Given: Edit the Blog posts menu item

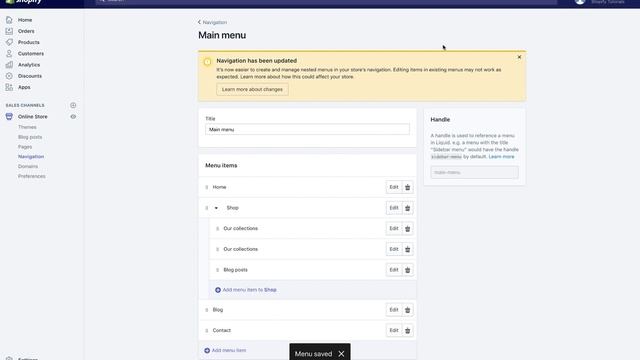Looking at the screenshot, I should 393,270.
